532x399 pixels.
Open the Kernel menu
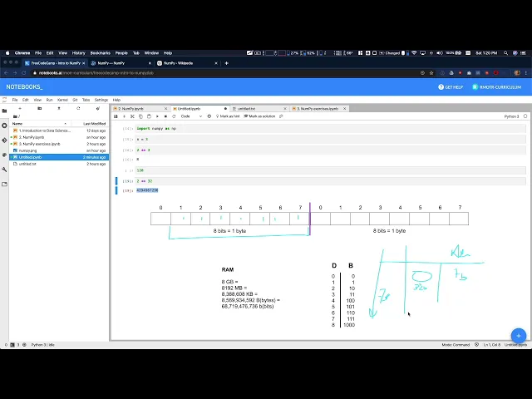click(63, 100)
